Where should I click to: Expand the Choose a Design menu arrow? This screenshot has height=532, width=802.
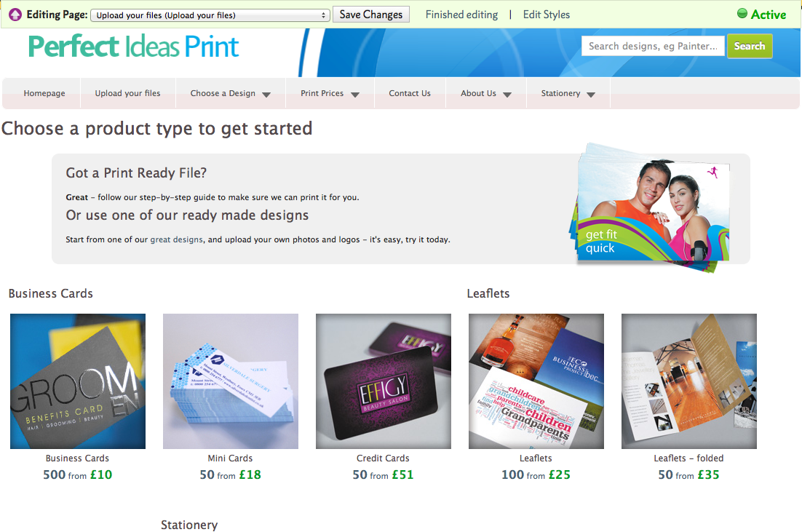(266, 95)
